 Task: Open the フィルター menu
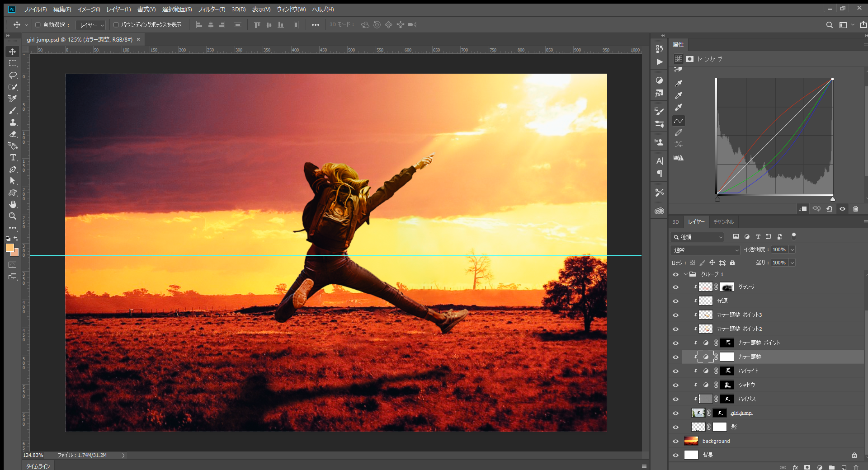coord(211,9)
